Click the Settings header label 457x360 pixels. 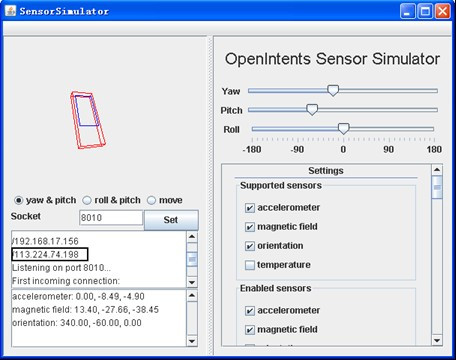(326, 171)
